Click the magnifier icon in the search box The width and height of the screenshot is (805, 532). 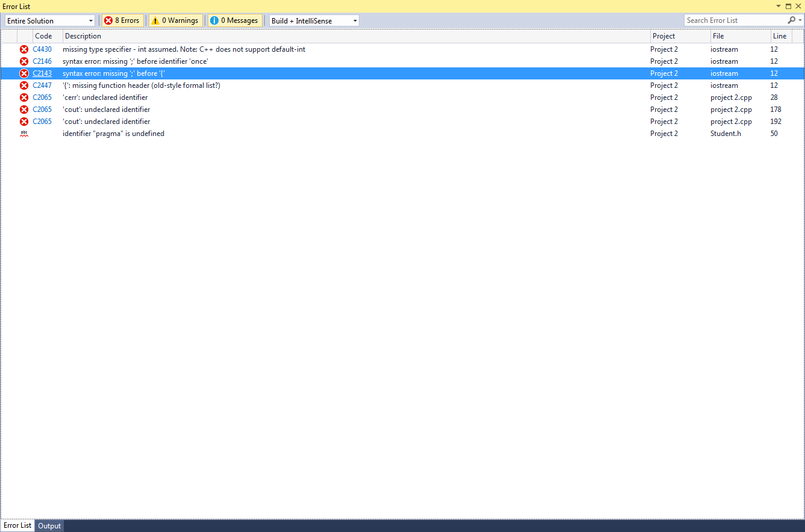point(792,20)
